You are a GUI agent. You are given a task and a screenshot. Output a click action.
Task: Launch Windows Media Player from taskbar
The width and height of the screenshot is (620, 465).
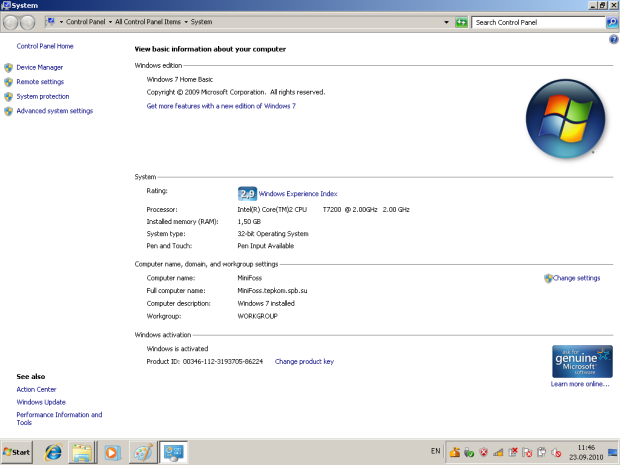(112, 452)
